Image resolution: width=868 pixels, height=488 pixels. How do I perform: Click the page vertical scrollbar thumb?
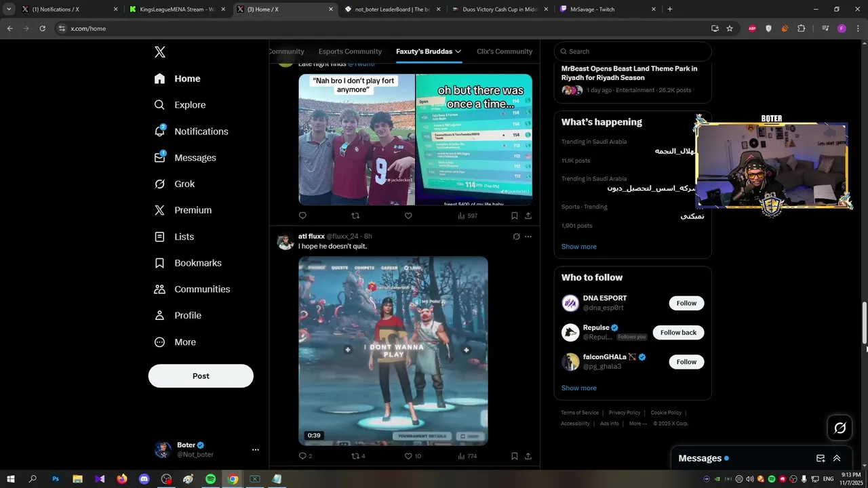(x=864, y=323)
